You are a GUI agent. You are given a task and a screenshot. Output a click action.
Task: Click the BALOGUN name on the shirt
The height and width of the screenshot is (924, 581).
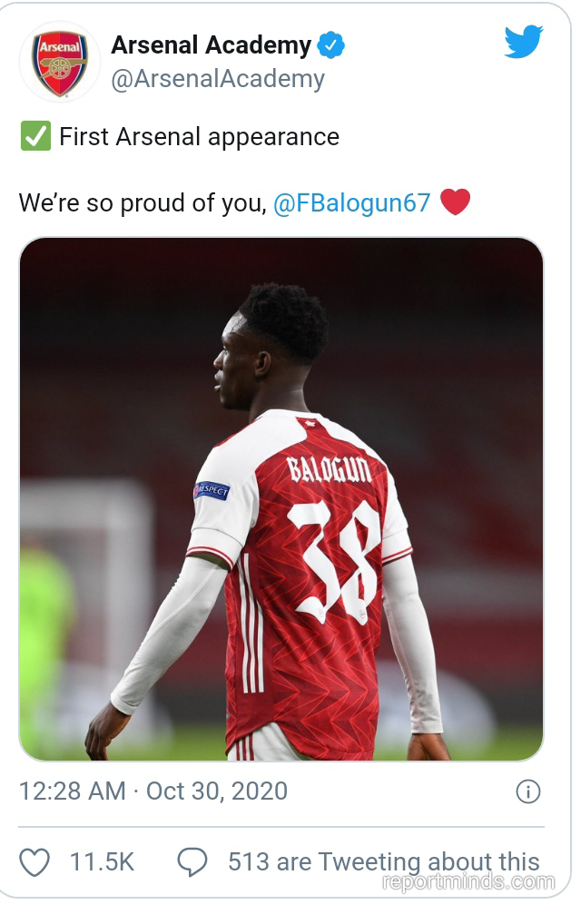[329, 470]
